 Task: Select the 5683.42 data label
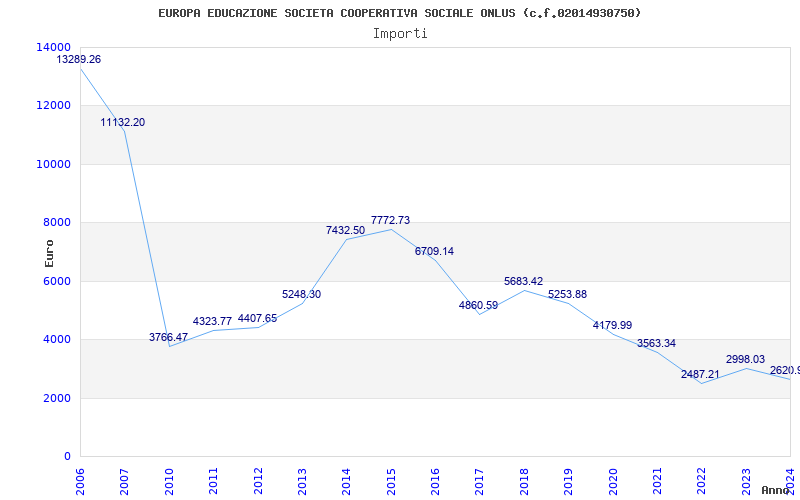[x=523, y=282]
